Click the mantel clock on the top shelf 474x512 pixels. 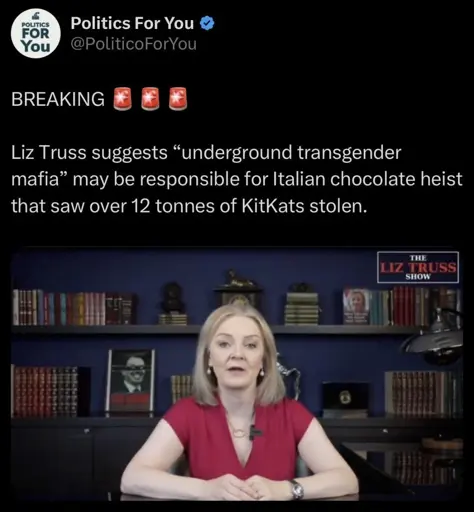(238, 289)
